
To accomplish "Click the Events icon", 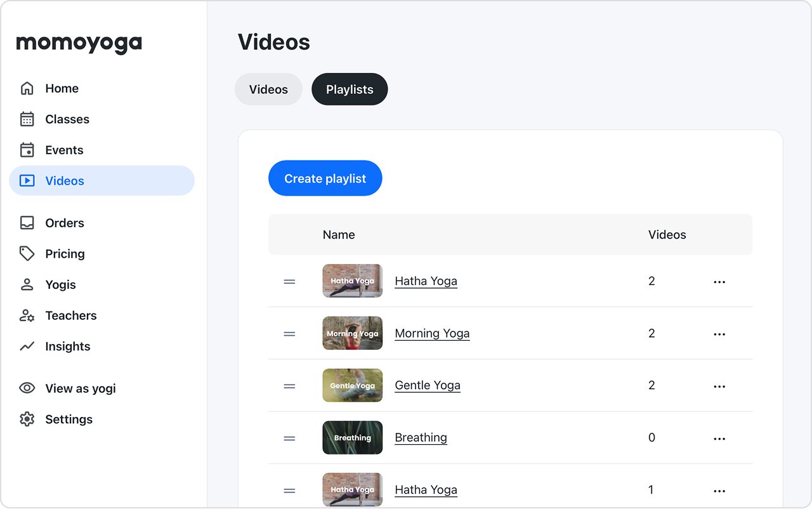I will pyautogui.click(x=26, y=150).
